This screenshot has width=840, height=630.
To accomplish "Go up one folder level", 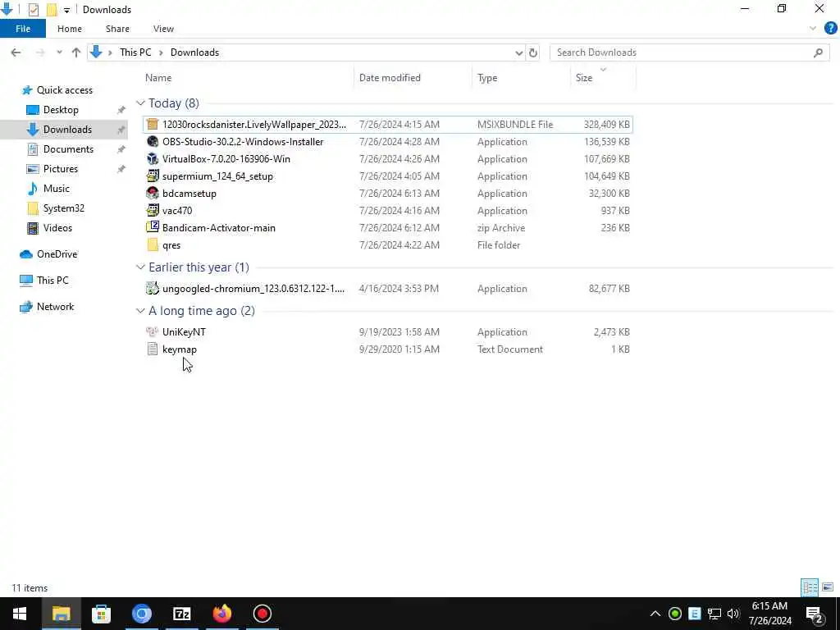I will 76,52.
